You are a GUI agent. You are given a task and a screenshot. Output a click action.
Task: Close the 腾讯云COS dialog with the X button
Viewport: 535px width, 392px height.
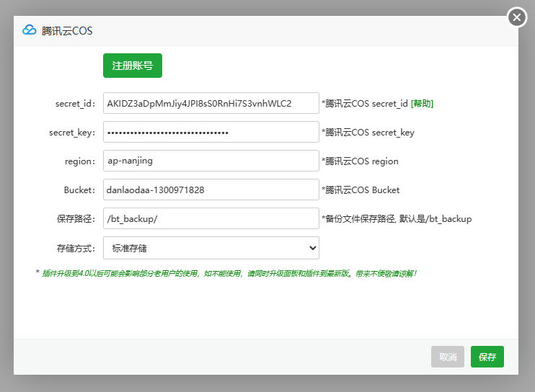517,17
